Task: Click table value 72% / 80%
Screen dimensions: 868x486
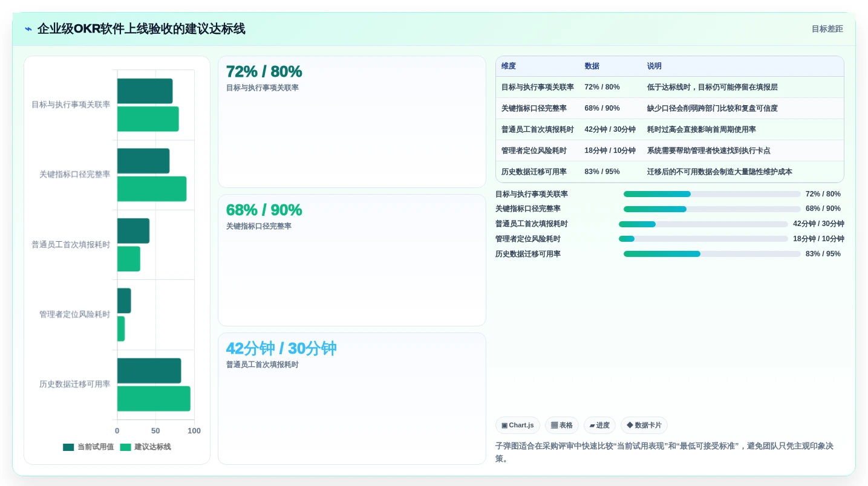Action: [x=602, y=87]
